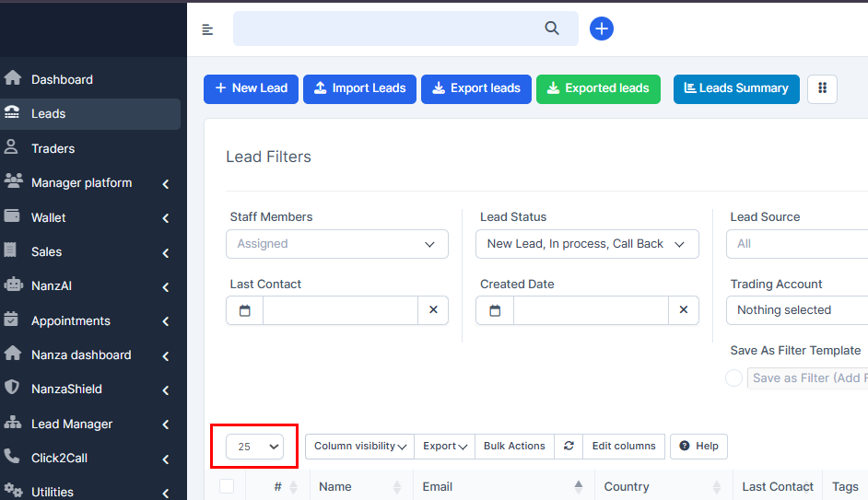Image resolution: width=868 pixels, height=500 pixels.
Task: Open Column visibility dropdown
Action: (x=359, y=446)
